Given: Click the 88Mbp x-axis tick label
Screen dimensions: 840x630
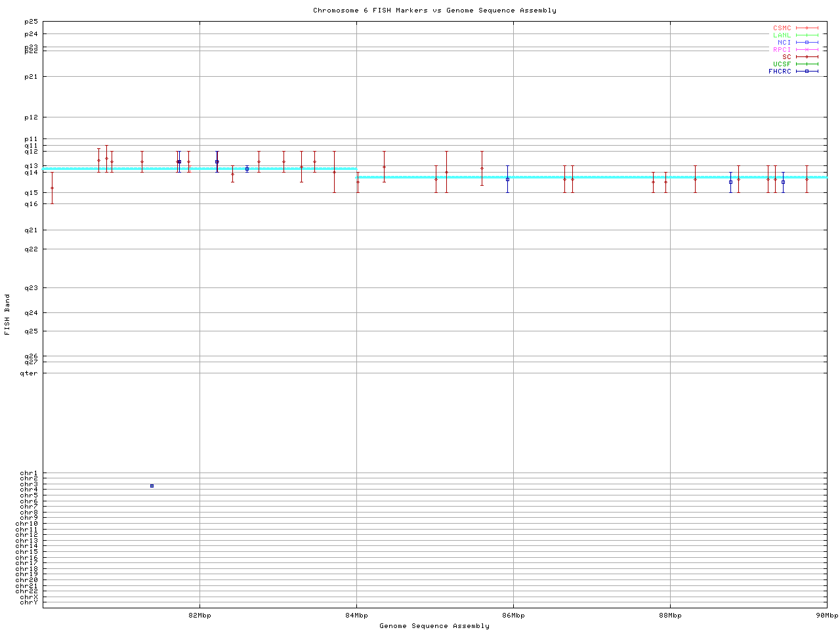Looking at the screenshot, I should [670, 616].
